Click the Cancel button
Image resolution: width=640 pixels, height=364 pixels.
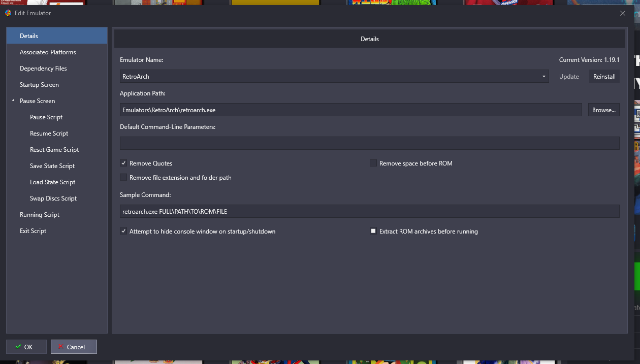74,347
